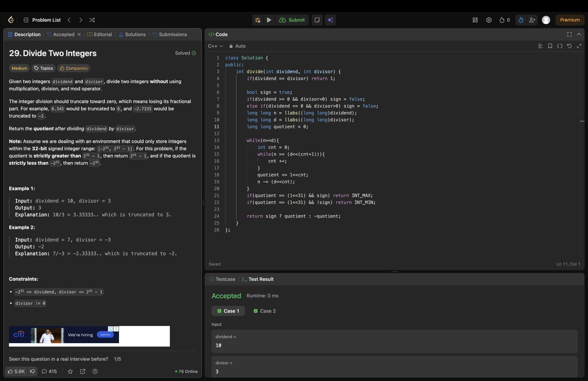Screen dimensions: 588x381
Task: Expand the Topics tag list
Action: coord(43,68)
